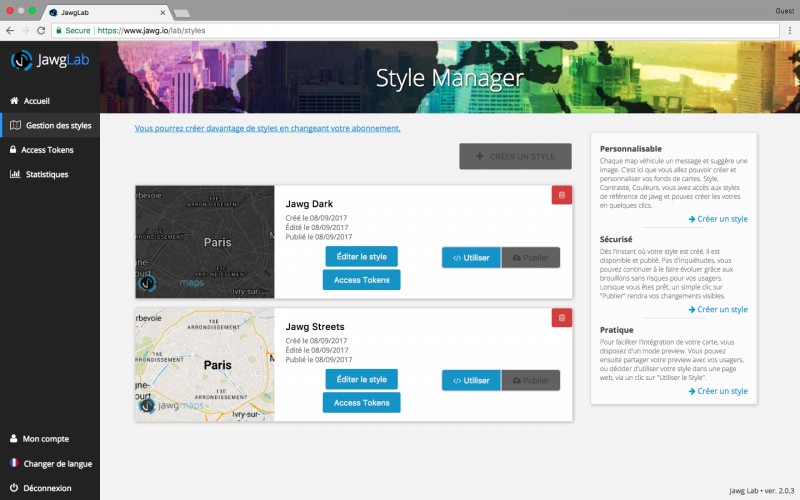This screenshot has height=500, width=800.
Task: Open the Chrome three-dot menu
Action: [790, 31]
